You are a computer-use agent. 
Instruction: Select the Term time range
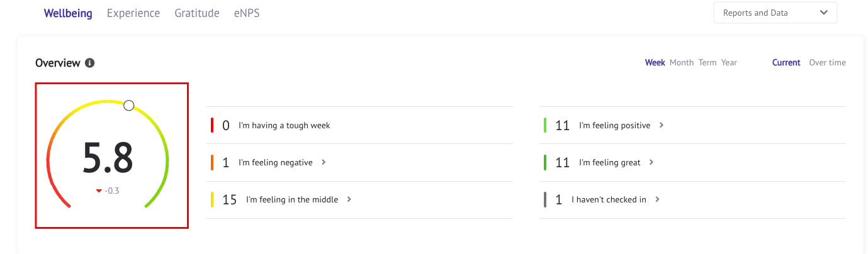[x=707, y=63]
